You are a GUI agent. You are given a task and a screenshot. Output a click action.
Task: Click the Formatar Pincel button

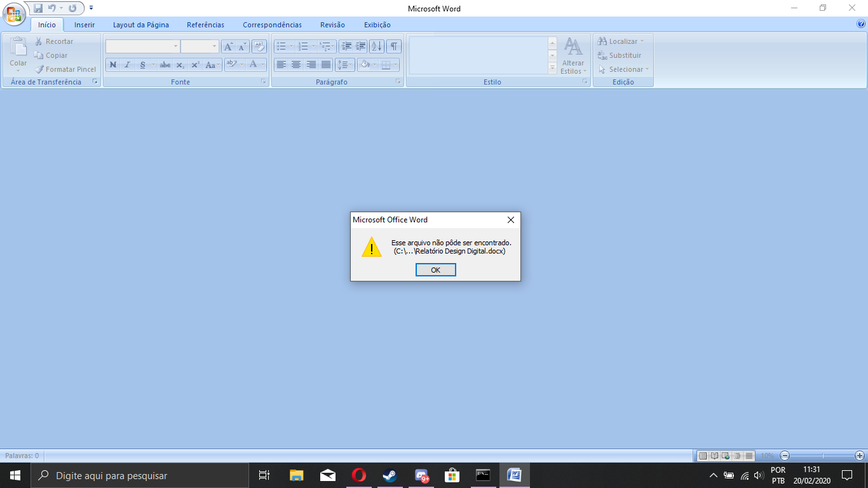coord(65,69)
